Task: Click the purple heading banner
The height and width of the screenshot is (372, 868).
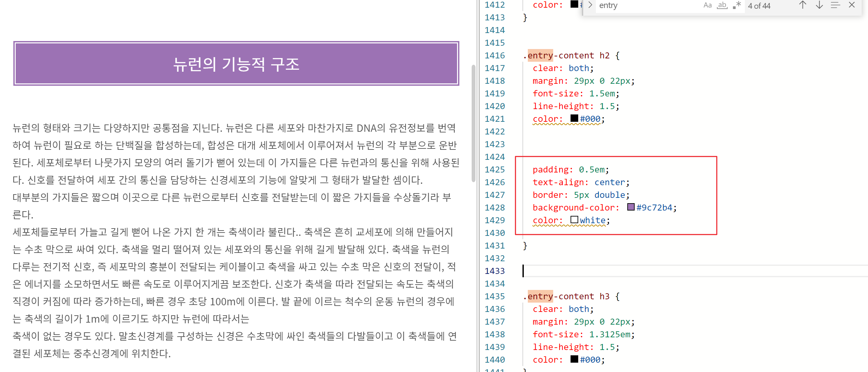Action: coord(236,64)
